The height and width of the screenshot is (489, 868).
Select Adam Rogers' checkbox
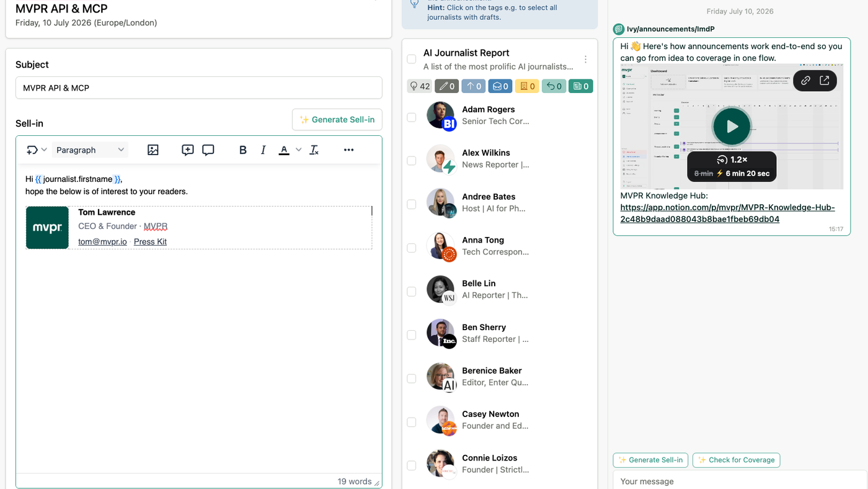tap(412, 117)
